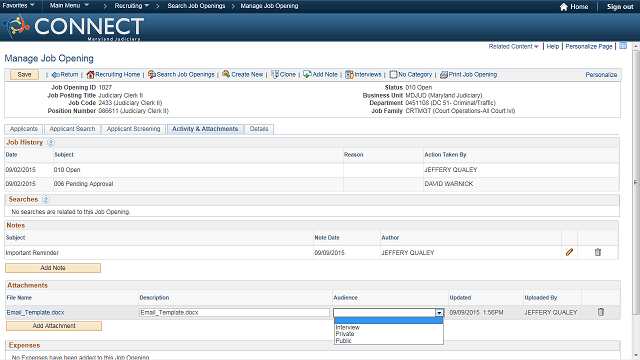Open the Audience dropdown arrow
Screen dimensions: 640x360
pyautogui.click(x=439, y=313)
